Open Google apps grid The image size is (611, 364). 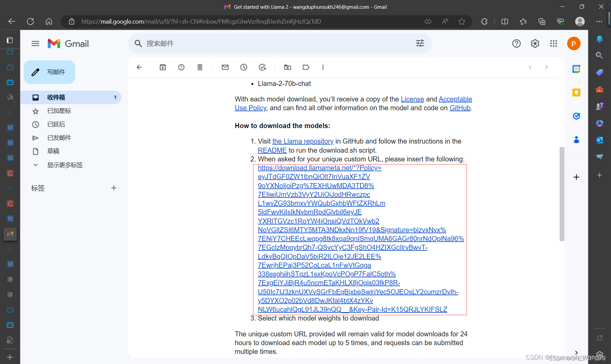tap(554, 43)
